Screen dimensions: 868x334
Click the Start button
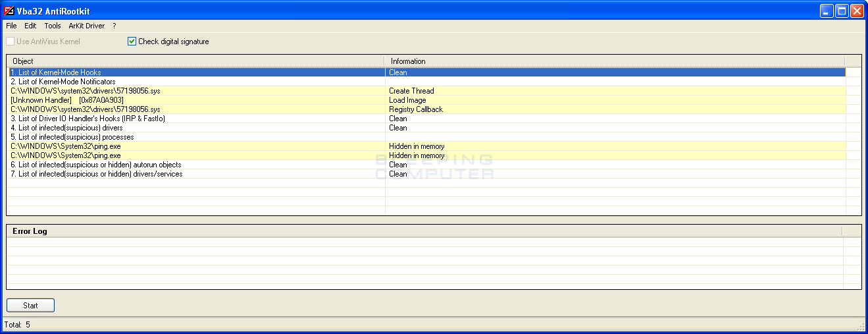pyautogui.click(x=30, y=306)
